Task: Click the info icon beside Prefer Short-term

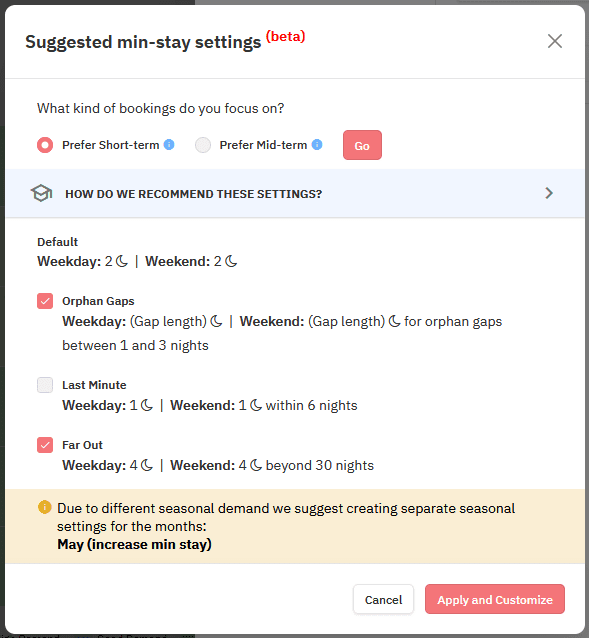Action: 169,144
